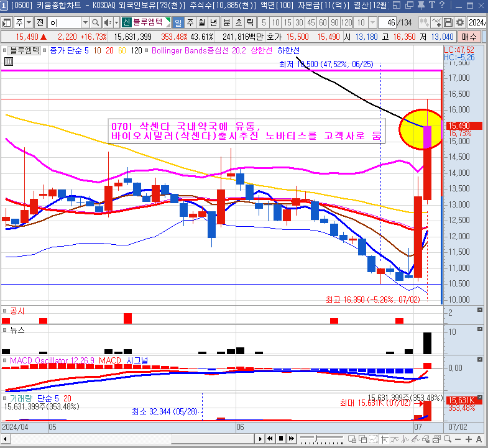
Task: Click the T font size icon
Action: tap(433, 6)
